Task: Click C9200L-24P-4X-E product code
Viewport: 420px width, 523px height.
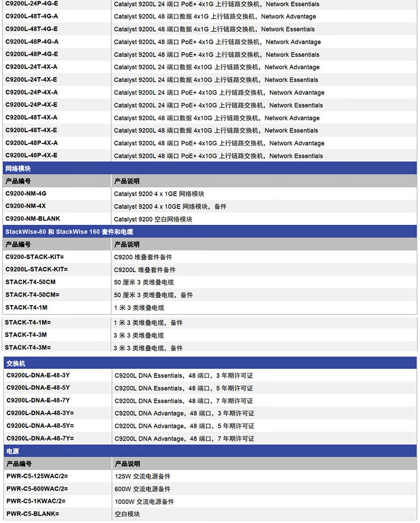Action: [x=31, y=105]
